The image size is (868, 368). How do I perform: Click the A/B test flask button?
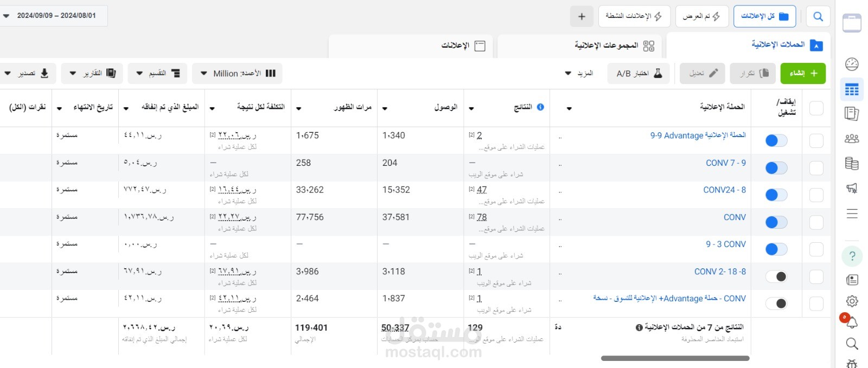[639, 73]
